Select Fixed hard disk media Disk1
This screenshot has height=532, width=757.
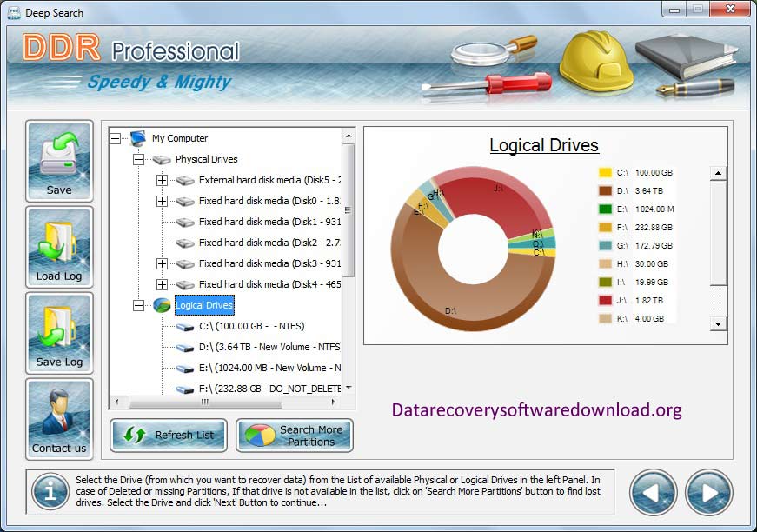pyautogui.click(x=269, y=222)
